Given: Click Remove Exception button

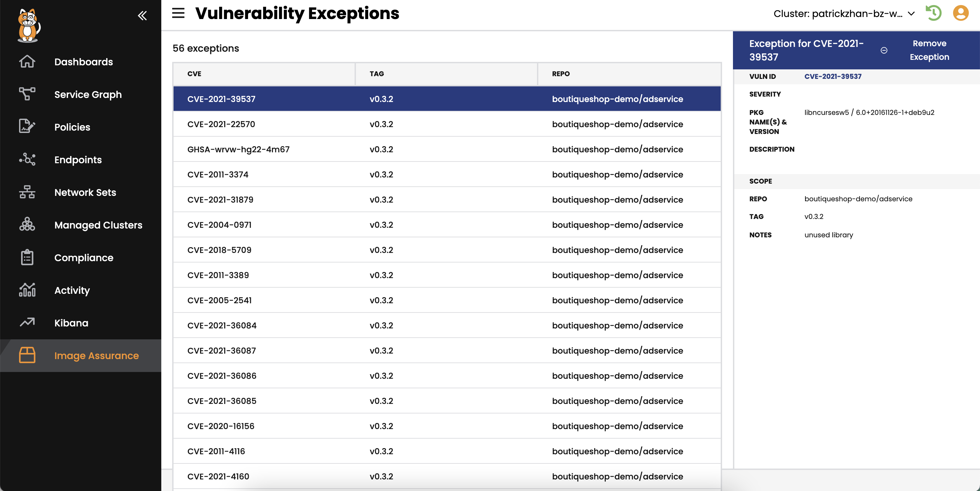Looking at the screenshot, I should tap(929, 50).
